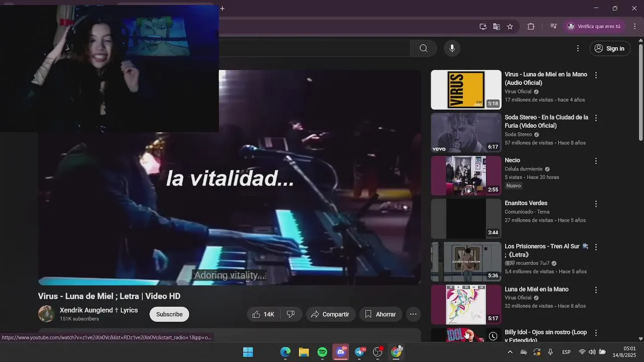Open Microsoft Edge from the taskbar
The width and height of the screenshot is (644, 362).
tap(285, 352)
